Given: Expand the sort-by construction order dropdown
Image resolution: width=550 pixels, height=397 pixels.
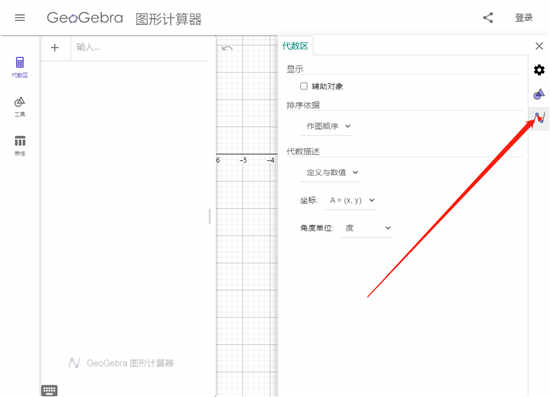Looking at the screenshot, I should point(327,126).
